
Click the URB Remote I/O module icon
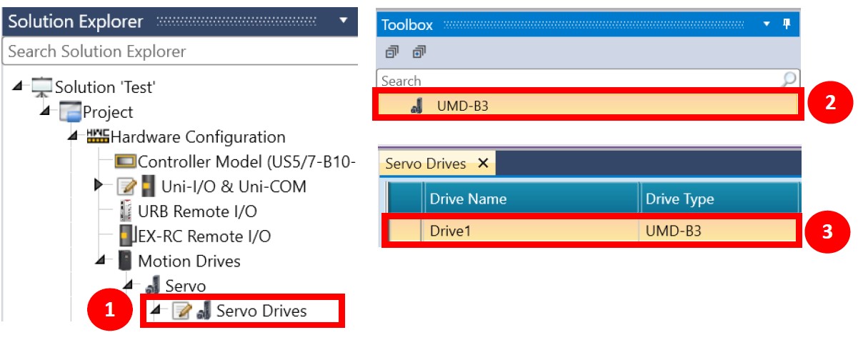click(124, 211)
